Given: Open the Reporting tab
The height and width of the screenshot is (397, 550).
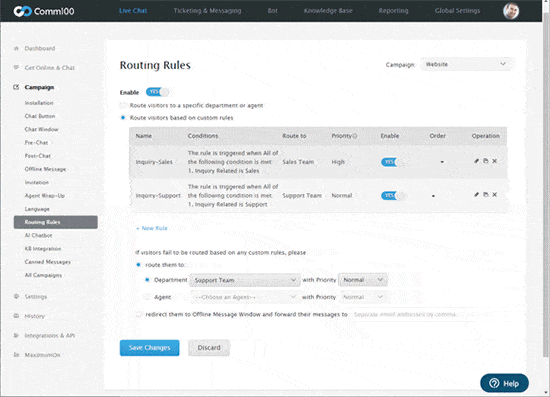Looking at the screenshot, I should pyautogui.click(x=394, y=11).
